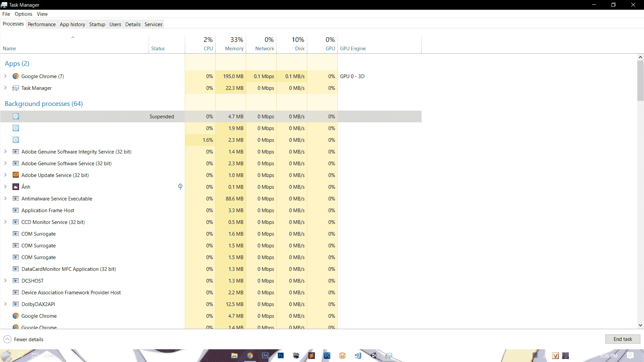
Task: Open Visual Studio Code from the taskbar
Action: (358, 356)
